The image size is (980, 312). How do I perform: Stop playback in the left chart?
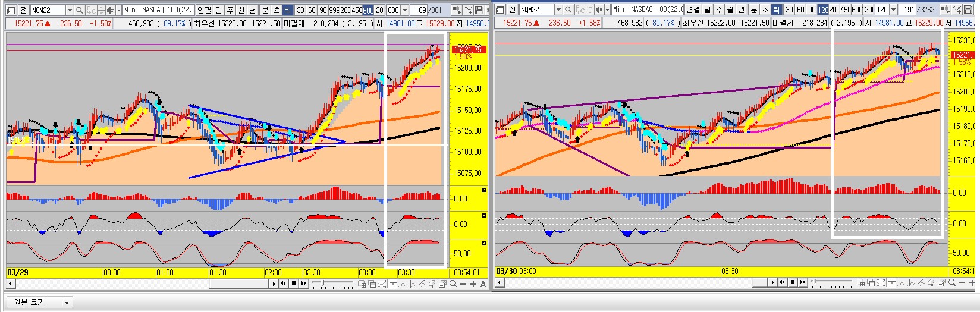(294, 284)
